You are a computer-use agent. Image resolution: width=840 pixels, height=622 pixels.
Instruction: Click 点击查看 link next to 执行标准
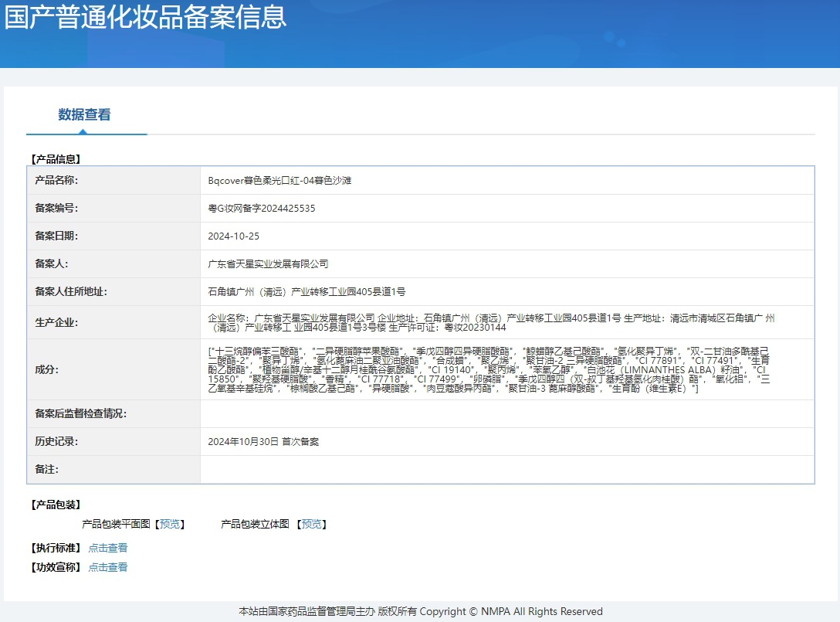(x=107, y=548)
